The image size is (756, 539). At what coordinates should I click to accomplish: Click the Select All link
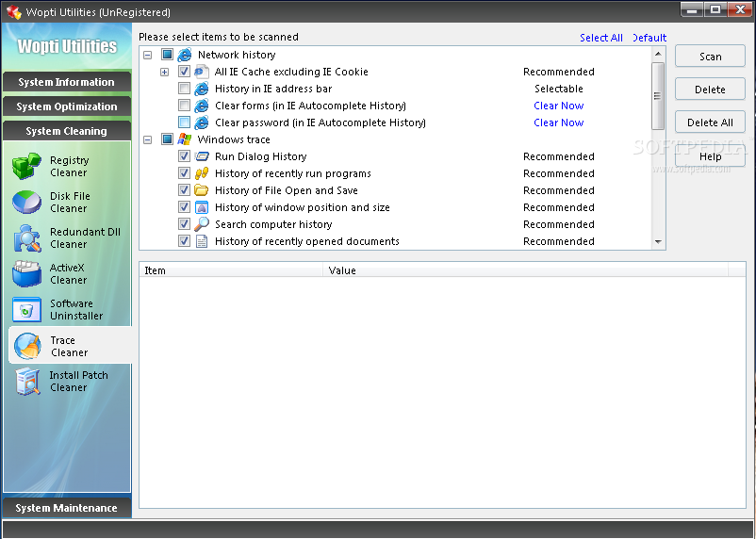pos(601,38)
